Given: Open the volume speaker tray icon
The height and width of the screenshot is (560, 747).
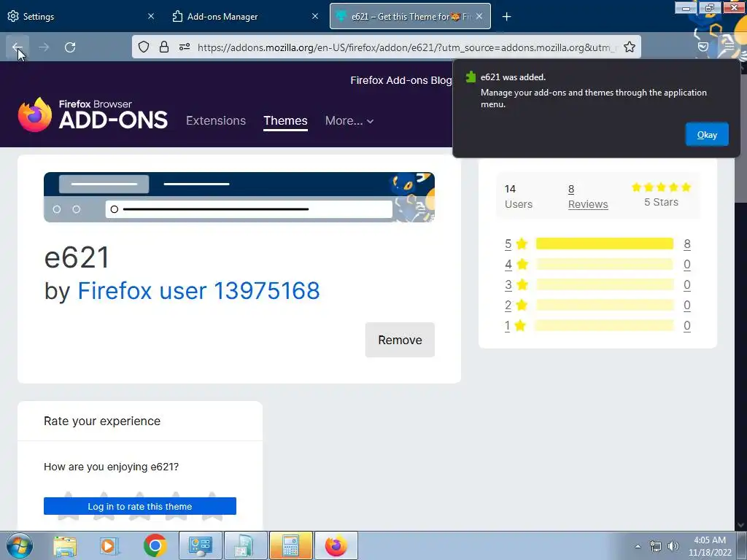Looking at the screenshot, I should 673,546.
